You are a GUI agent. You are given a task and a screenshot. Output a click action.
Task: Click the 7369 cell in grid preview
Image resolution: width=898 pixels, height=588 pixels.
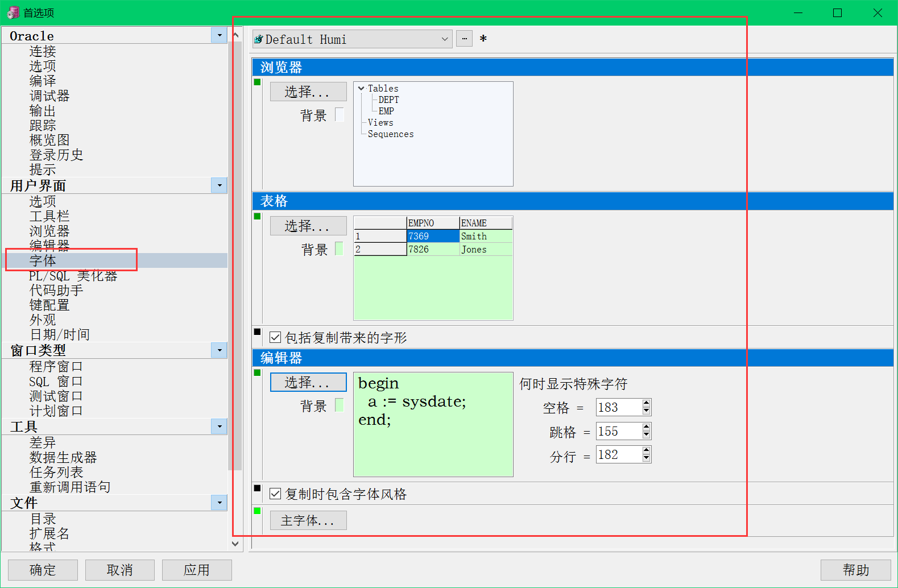[433, 236]
